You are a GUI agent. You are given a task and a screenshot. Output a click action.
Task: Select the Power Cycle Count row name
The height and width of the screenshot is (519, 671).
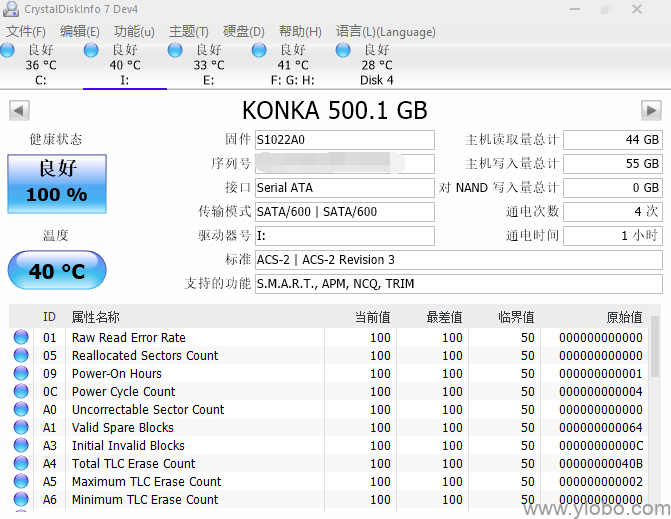124,391
